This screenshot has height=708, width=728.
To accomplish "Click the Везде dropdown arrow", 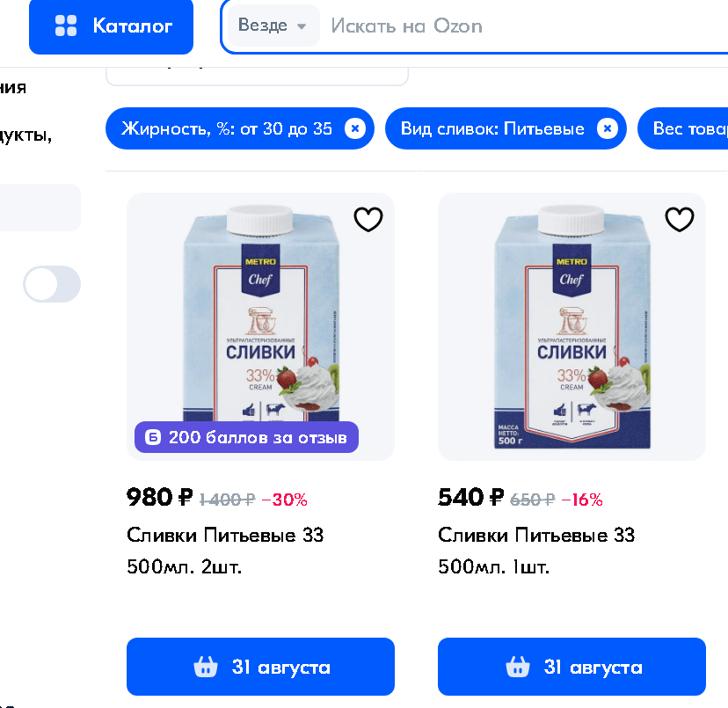I will tap(302, 26).
